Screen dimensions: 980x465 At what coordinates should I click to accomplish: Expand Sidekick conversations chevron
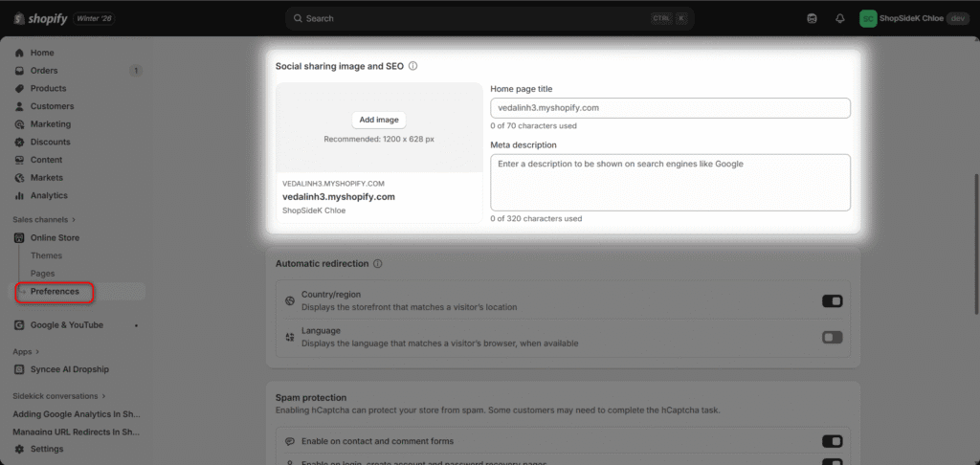[x=103, y=396]
